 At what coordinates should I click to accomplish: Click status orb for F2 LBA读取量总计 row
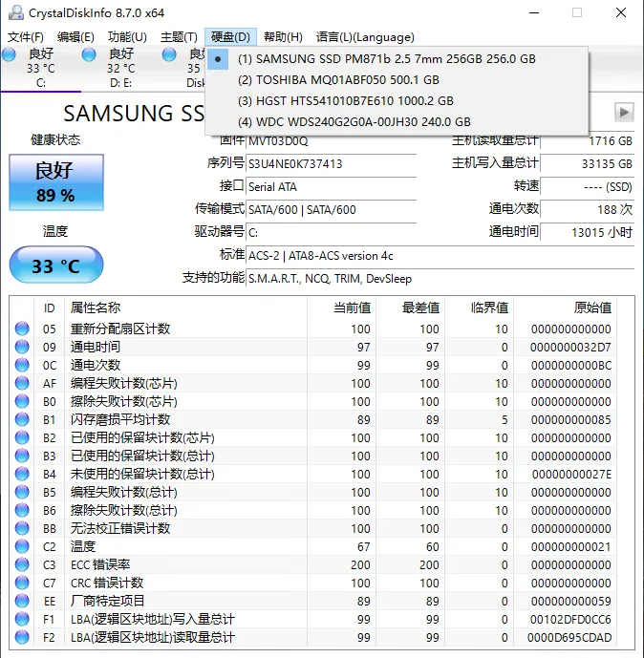point(22,637)
